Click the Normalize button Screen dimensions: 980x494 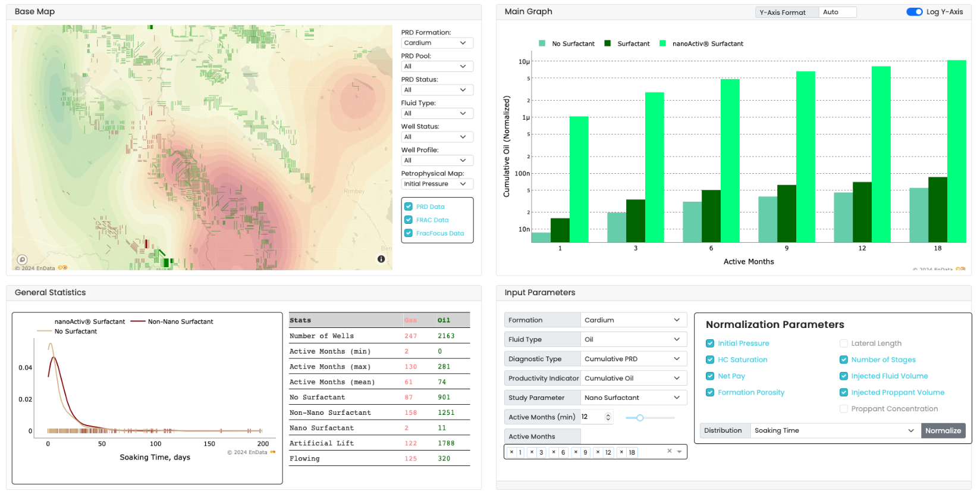[x=943, y=430]
